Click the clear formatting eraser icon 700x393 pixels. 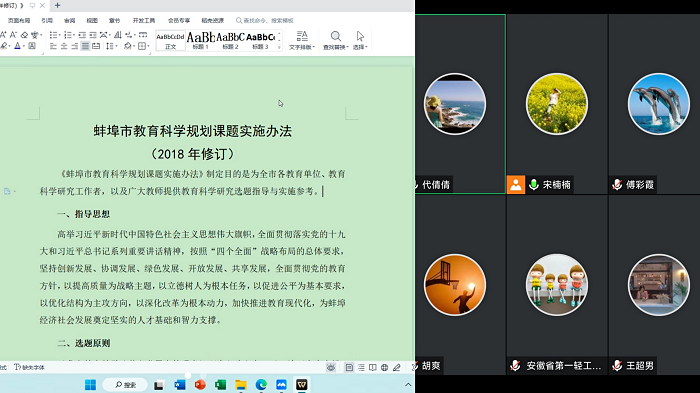pos(24,35)
